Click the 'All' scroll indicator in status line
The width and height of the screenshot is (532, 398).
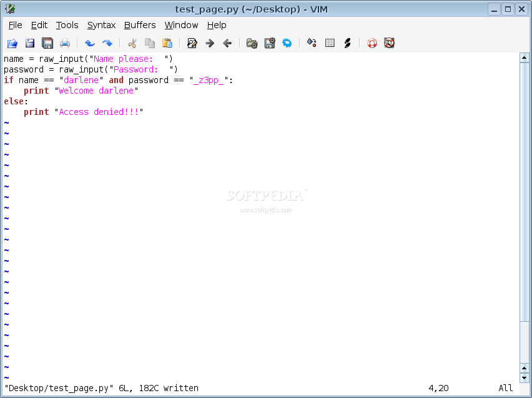pyautogui.click(x=506, y=388)
